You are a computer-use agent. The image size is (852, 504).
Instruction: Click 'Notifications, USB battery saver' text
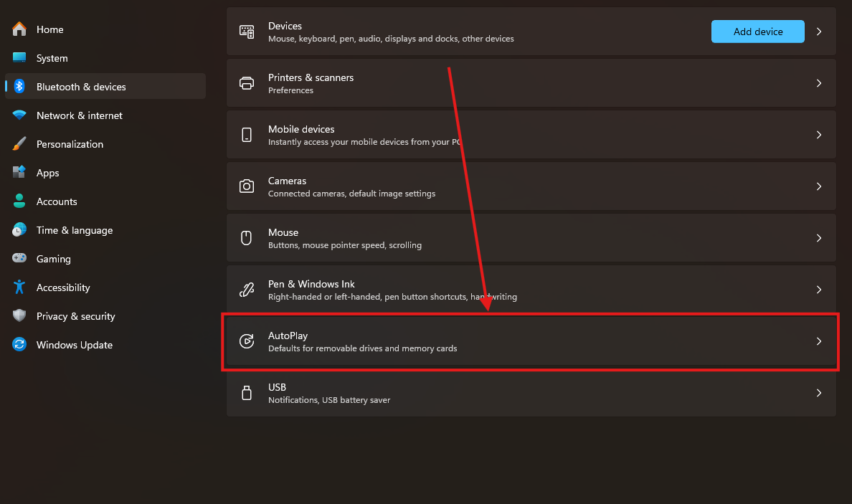[329, 400]
